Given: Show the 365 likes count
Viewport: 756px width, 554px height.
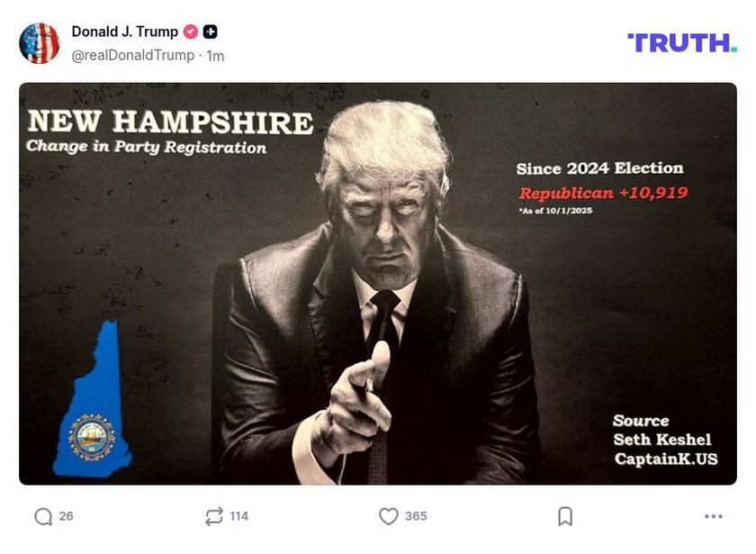Looking at the screenshot, I should 416,516.
